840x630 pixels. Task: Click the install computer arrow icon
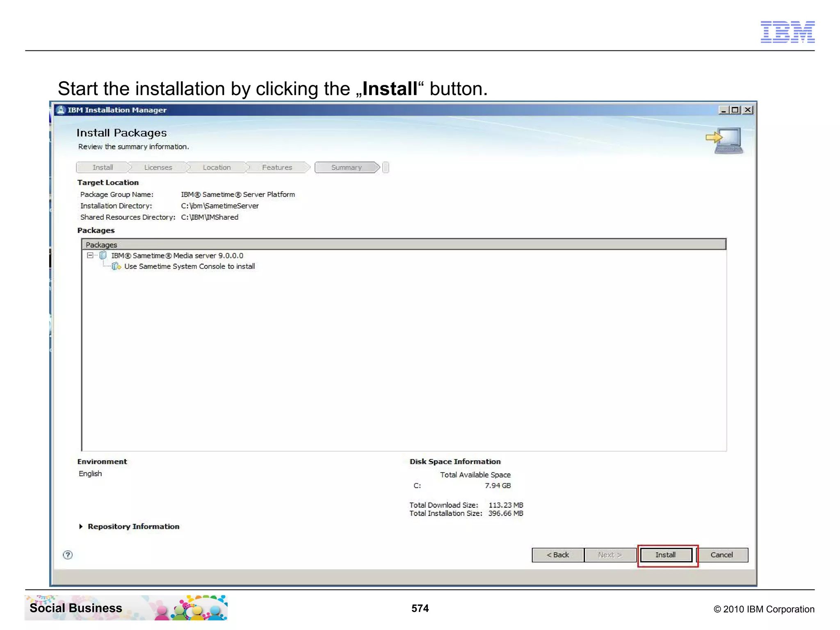(725, 140)
